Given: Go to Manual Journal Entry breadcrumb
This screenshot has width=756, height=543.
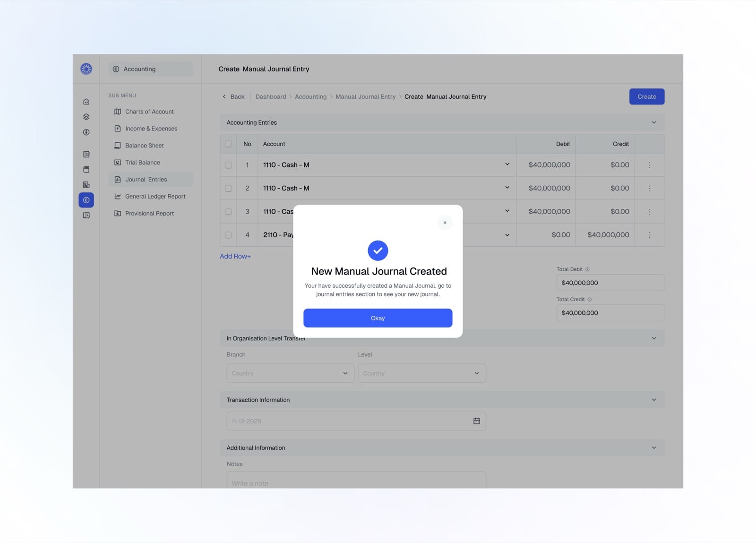Looking at the screenshot, I should [x=365, y=96].
